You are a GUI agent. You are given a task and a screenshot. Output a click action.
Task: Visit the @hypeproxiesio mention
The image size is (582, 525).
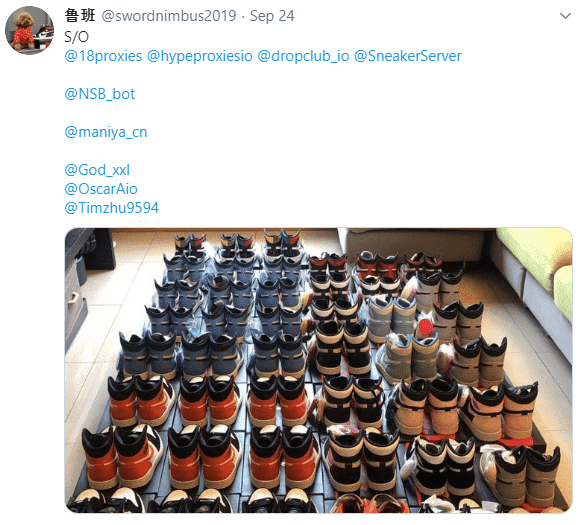point(200,56)
